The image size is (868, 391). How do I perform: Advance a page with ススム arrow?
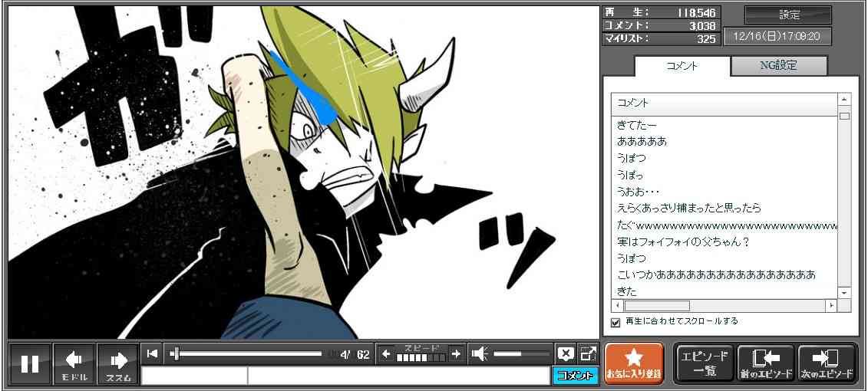point(118,363)
